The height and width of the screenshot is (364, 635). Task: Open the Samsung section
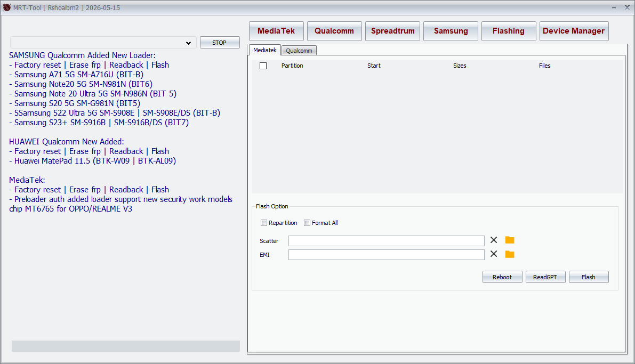click(x=451, y=31)
